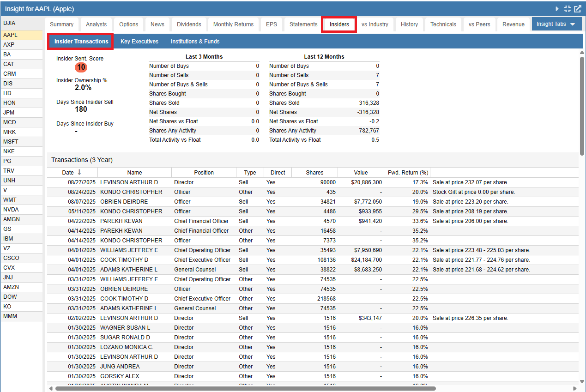This screenshot has width=586, height=392.
Task: Click 'Stock Gift at price 0.00 per share.'
Action: (474, 192)
